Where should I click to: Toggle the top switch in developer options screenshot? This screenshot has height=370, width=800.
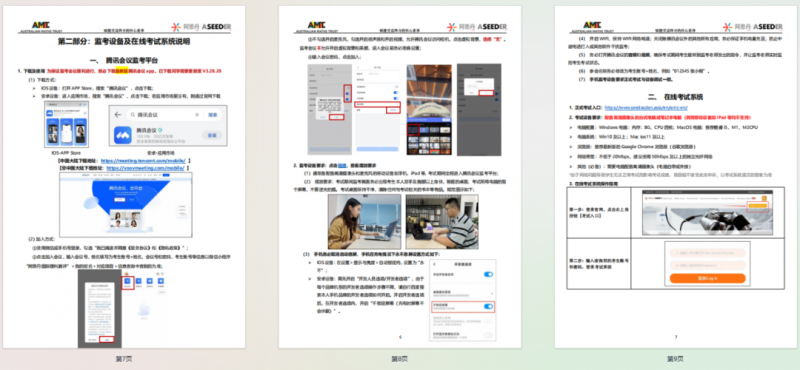click(x=488, y=275)
